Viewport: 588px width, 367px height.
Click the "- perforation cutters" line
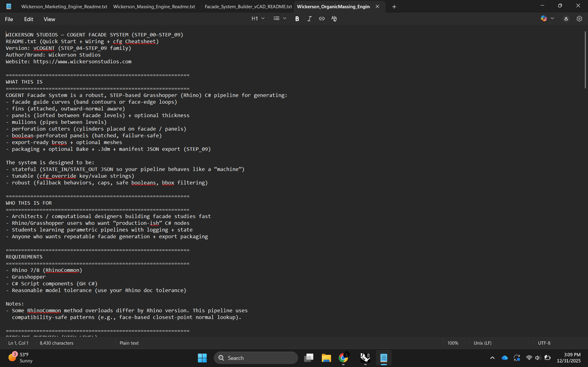(96, 129)
